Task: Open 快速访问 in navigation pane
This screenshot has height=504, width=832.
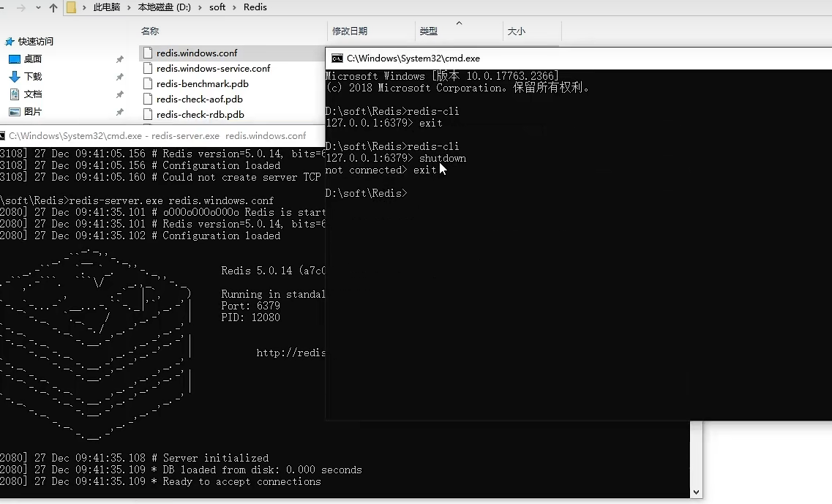Action: point(36,42)
